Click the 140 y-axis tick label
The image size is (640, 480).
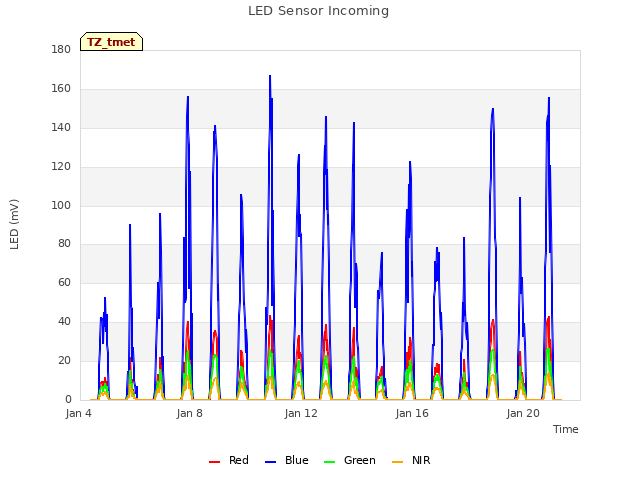point(61,127)
